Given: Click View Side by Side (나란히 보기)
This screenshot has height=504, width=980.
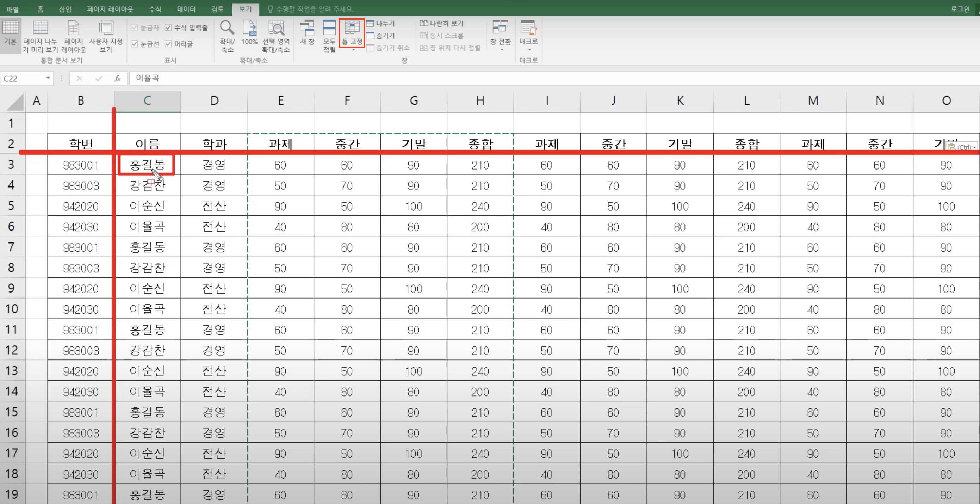Looking at the screenshot, I should [x=441, y=24].
